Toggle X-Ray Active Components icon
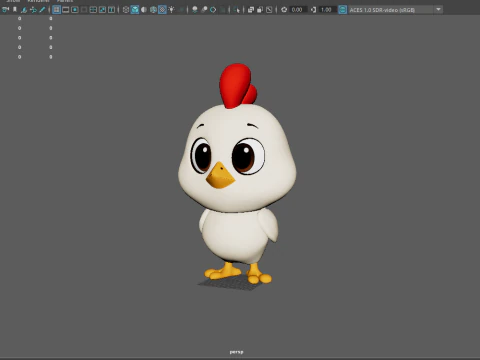Screen dimensions: 480x360 [x=260, y=10]
